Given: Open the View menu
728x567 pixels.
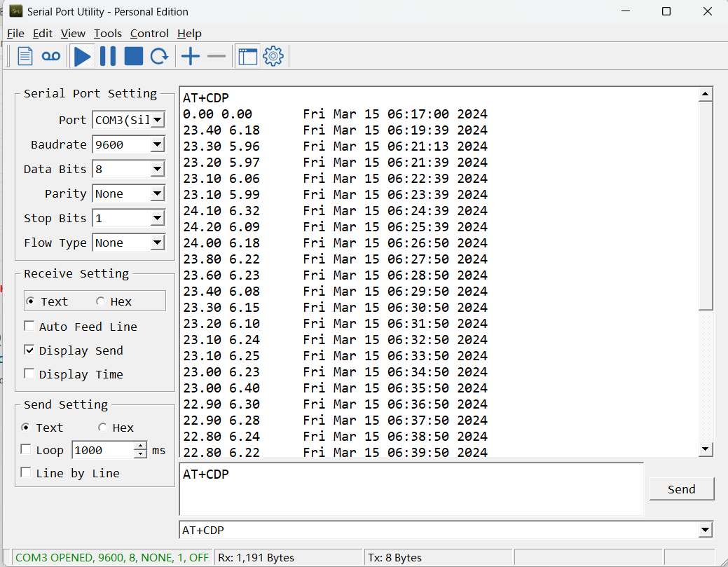Looking at the screenshot, I should pyautogui.click(x=73, y=34).
